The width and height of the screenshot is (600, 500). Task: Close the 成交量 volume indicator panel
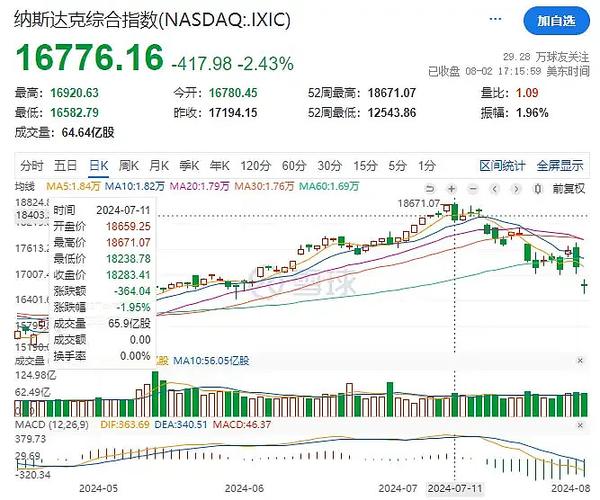click(x=580, y=360)
